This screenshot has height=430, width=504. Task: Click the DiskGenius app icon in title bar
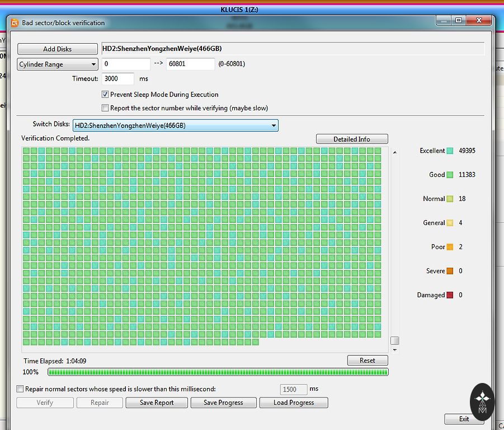click(x=15, y=23)
